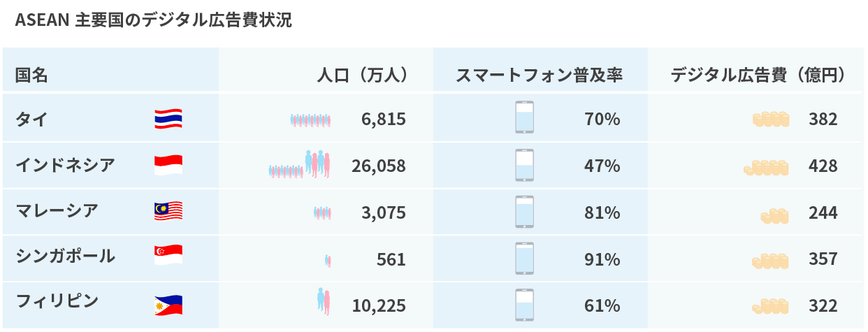This screenshot has height=332, width=868.
Task: Click the シンガポール country name
Action: [65, 256]
